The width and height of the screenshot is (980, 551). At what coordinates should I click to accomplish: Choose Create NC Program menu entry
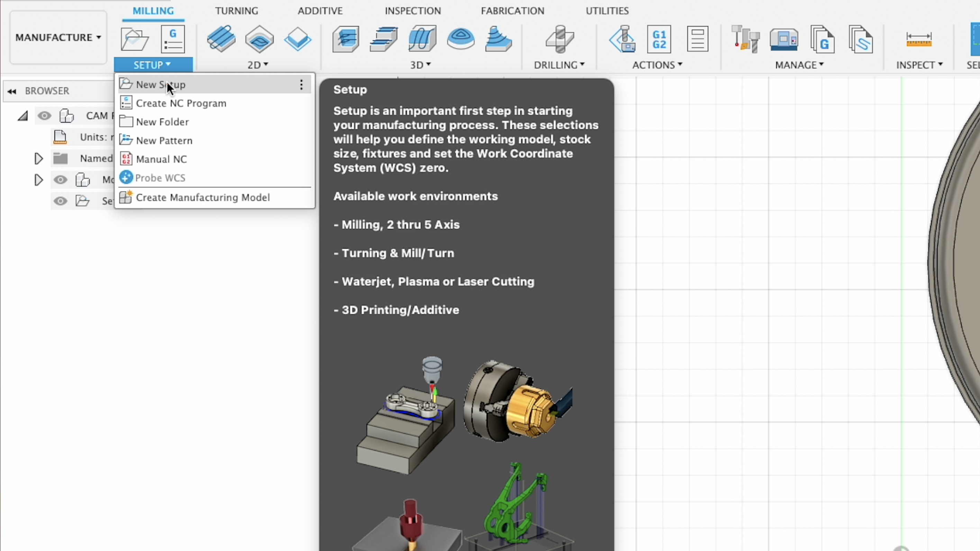(181, 103)
